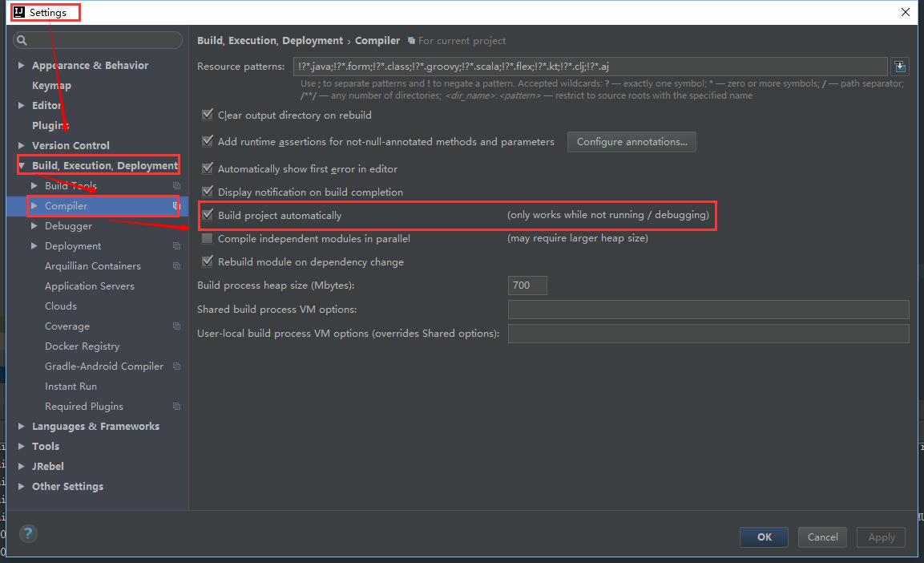Expand the Tools node arrow
The image size is (924, 563).
click(21, 446)
